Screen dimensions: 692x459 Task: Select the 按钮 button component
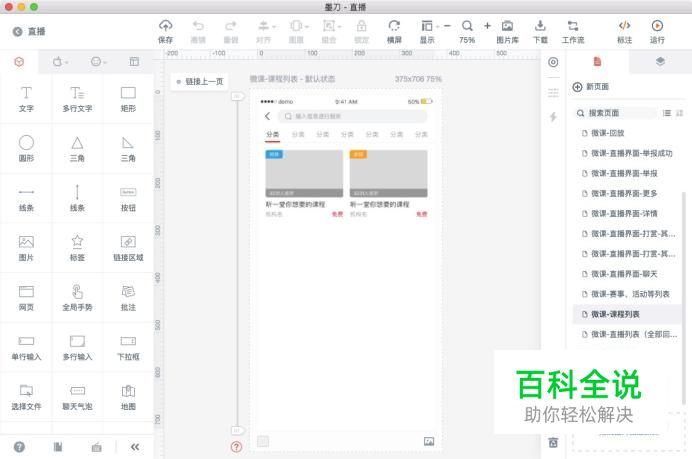point(128,199)
